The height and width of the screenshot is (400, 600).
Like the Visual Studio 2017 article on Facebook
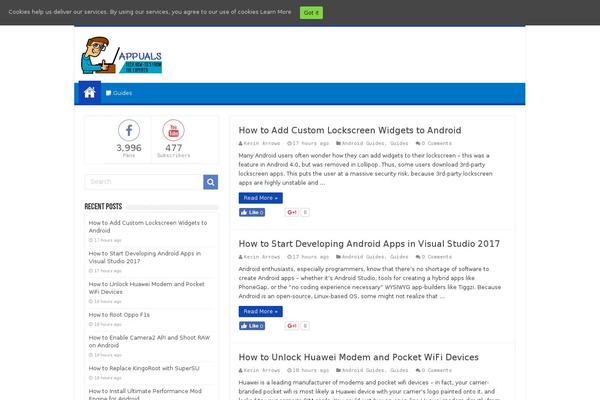[252, 326]
